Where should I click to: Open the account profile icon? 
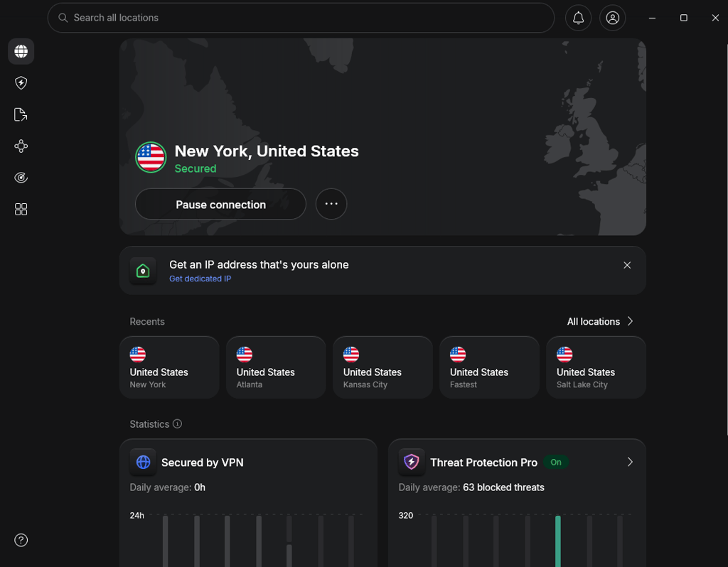point(612,18)
